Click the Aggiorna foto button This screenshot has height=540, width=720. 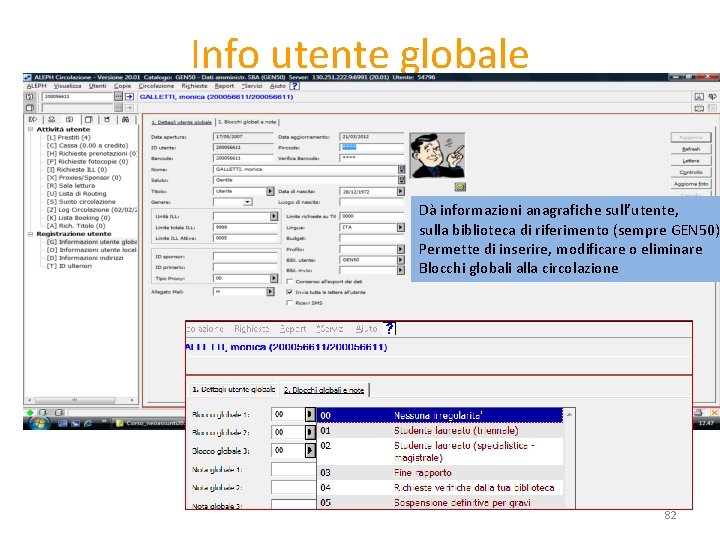tap(691, 184)
